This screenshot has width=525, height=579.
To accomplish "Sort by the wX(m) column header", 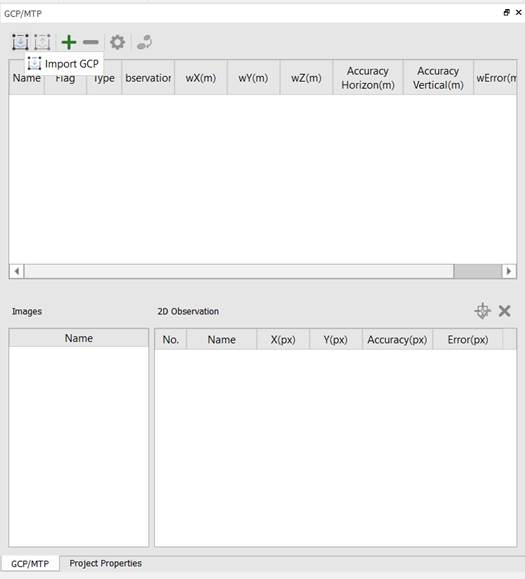I will pyautogui.click(x=201, y=78).
